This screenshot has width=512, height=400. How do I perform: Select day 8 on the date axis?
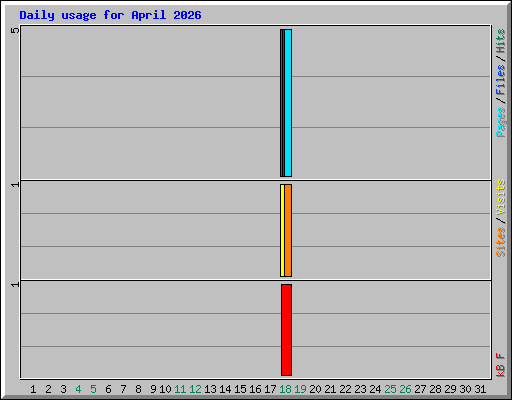[x=138, y=389]
